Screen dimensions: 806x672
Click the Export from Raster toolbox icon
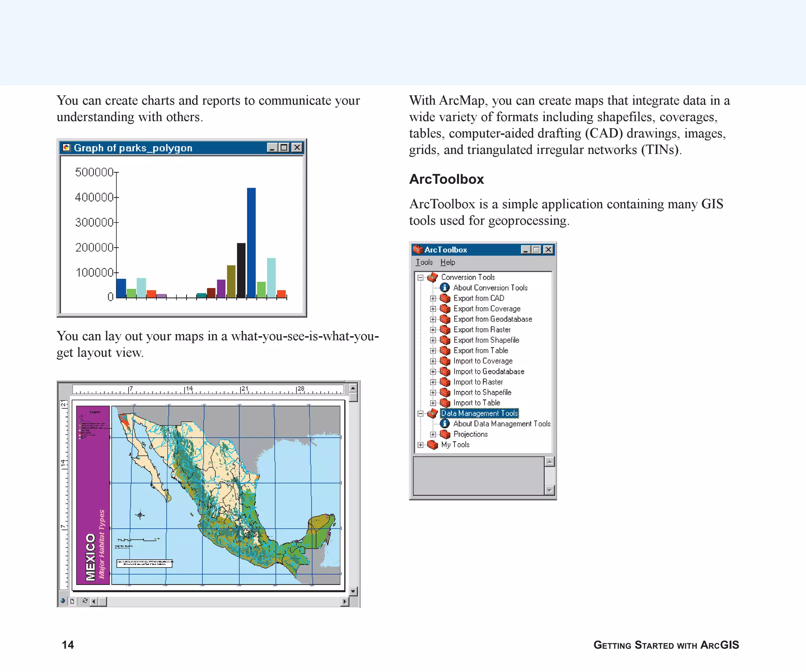[x=445, y=330]
